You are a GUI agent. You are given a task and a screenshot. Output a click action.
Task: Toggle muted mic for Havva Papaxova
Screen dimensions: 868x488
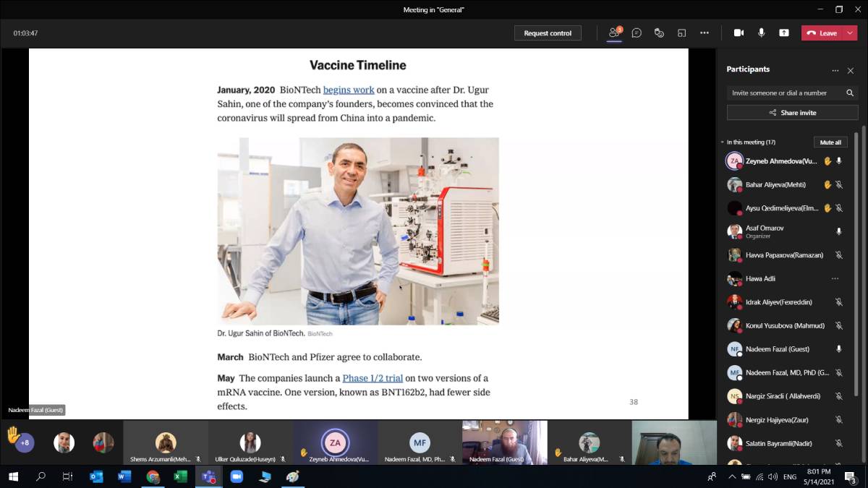(839, 255)
